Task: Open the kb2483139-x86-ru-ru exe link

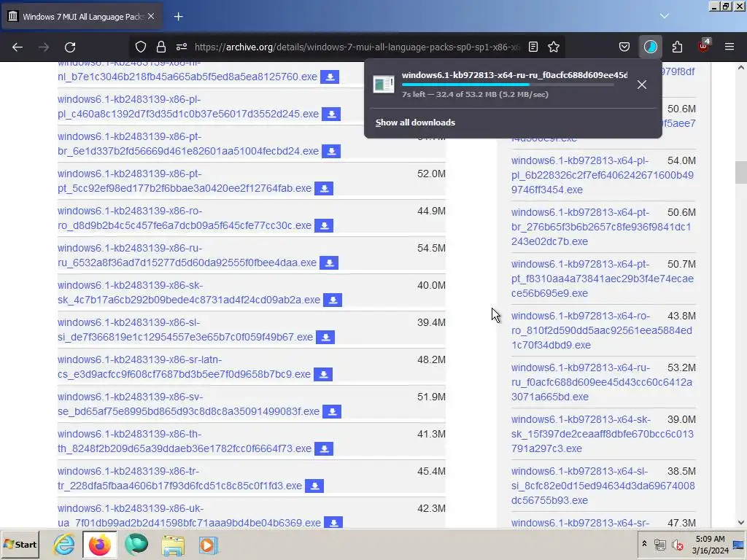Action: pos(187,255)
